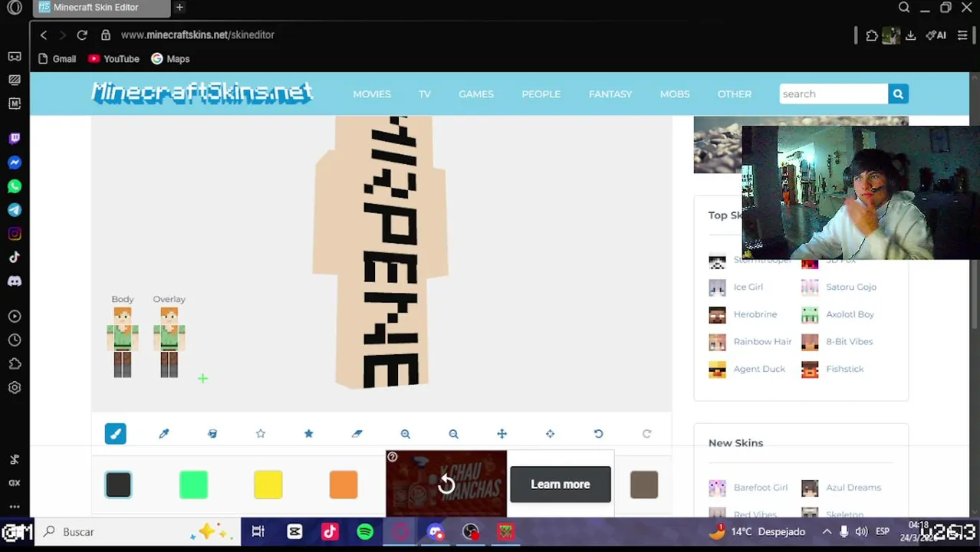Select the paintbrush tool
Viewport: 980px width, 552px height.
point(116,434)
